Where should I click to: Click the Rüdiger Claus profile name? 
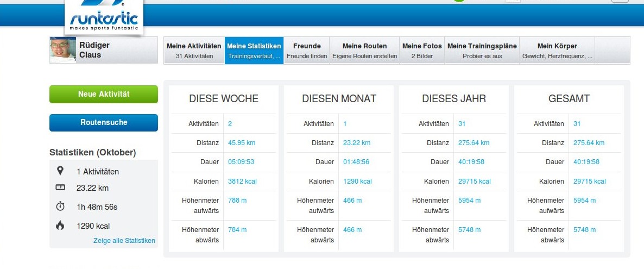coord(94,50)
